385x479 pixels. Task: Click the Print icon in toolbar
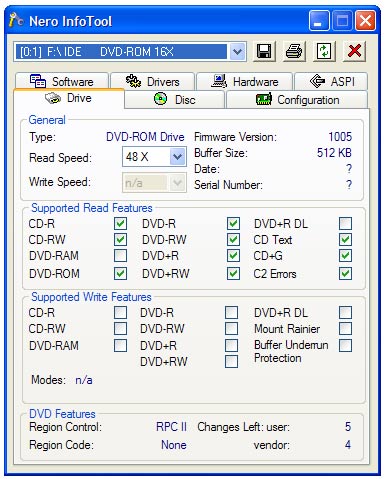(294, 52)
